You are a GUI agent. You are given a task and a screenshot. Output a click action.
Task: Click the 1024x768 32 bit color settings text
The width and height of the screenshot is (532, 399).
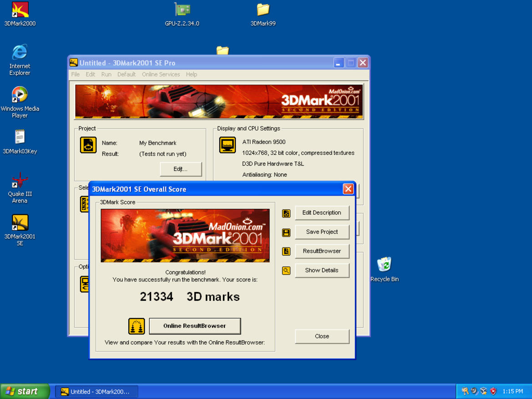click(298, 153)
